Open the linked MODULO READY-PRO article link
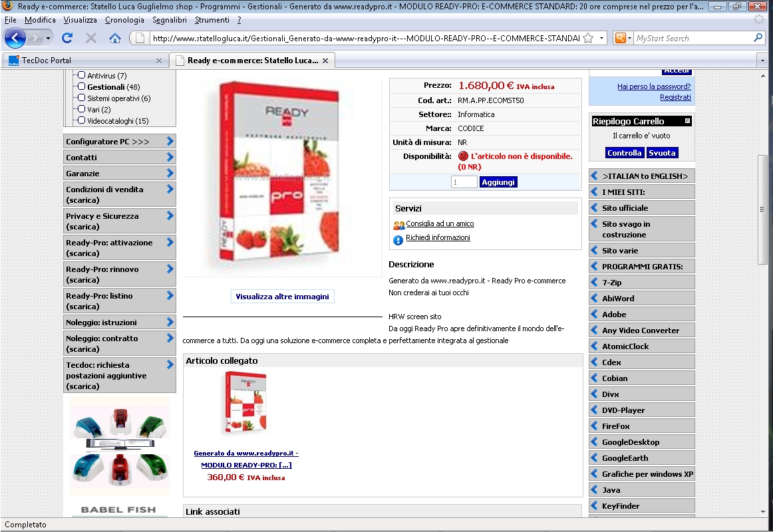 (246, 459)
